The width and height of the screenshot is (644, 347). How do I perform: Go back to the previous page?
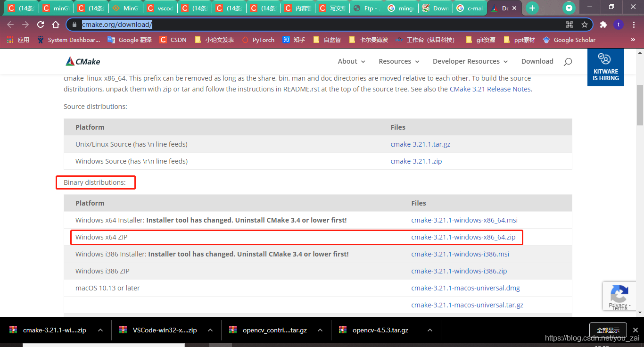(x=10, y=25)
